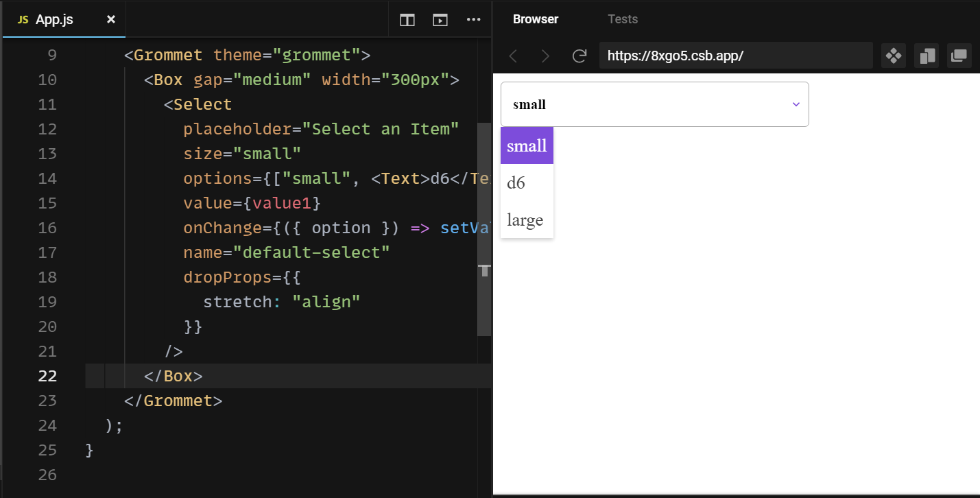Image resolution: width=980 pixels, height=498 pixels.
Task: Open the split editor layout icon
Action: click(x=407, y=20)
